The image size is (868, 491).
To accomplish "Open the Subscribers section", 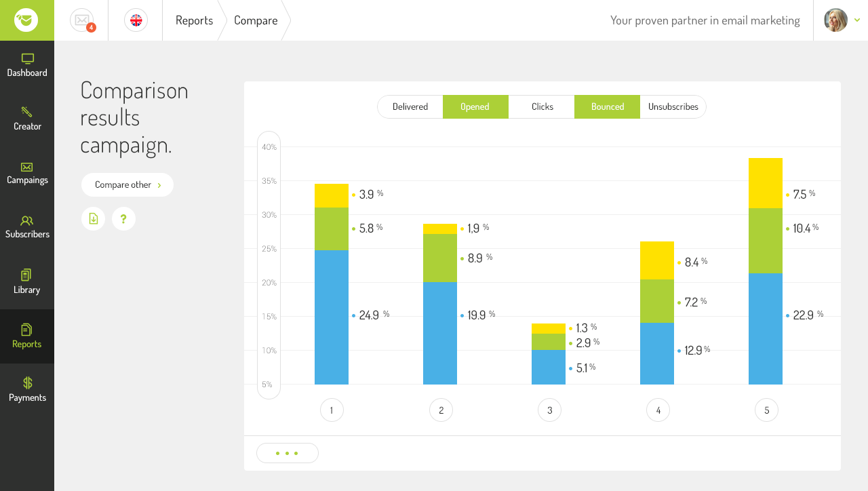I will (27, 227).
